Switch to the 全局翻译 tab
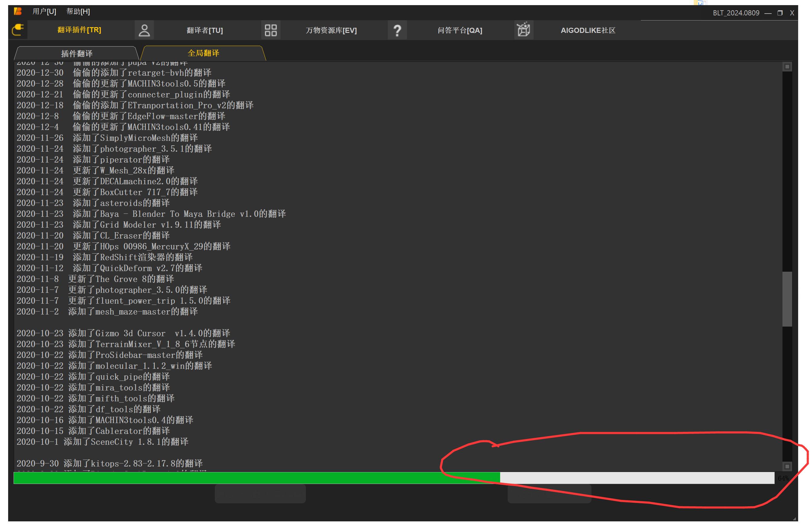The image size is (812, 528). pos(203,53)
